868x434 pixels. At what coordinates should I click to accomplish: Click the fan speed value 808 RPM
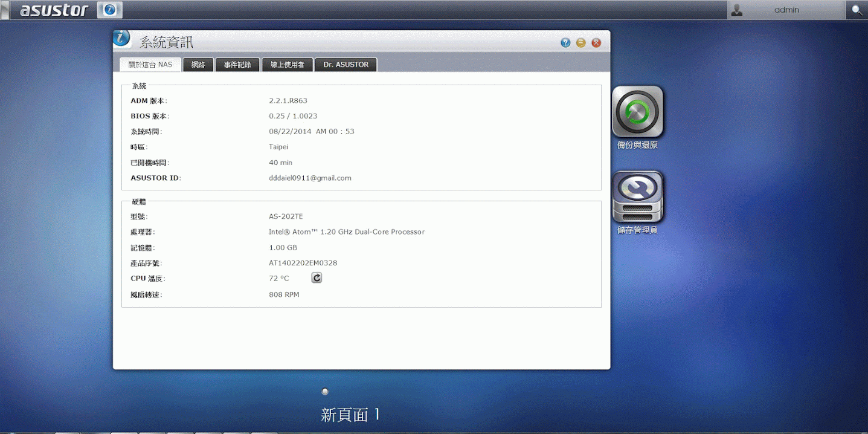pos(284,295)
